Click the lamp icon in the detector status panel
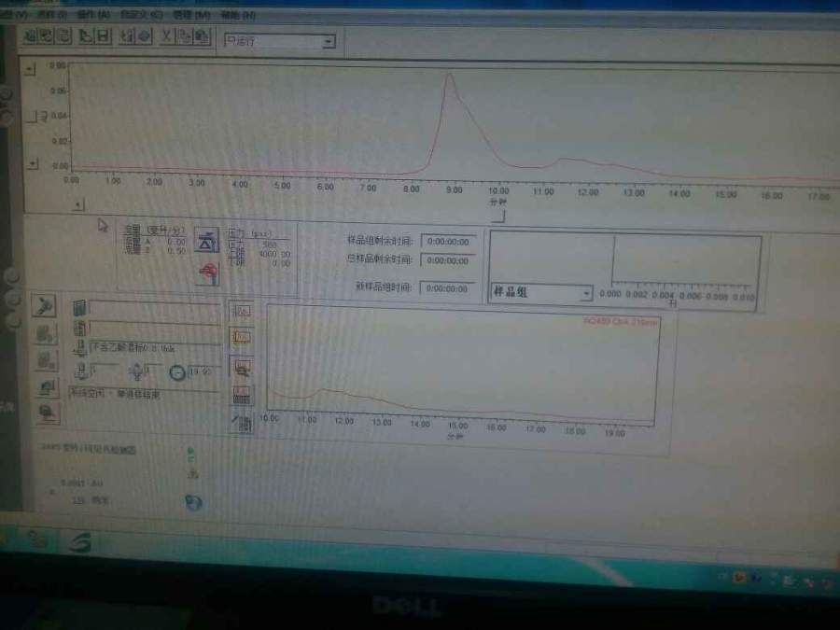Image resolution: width=840 pixels, height=630 pixels. (193, 502)
